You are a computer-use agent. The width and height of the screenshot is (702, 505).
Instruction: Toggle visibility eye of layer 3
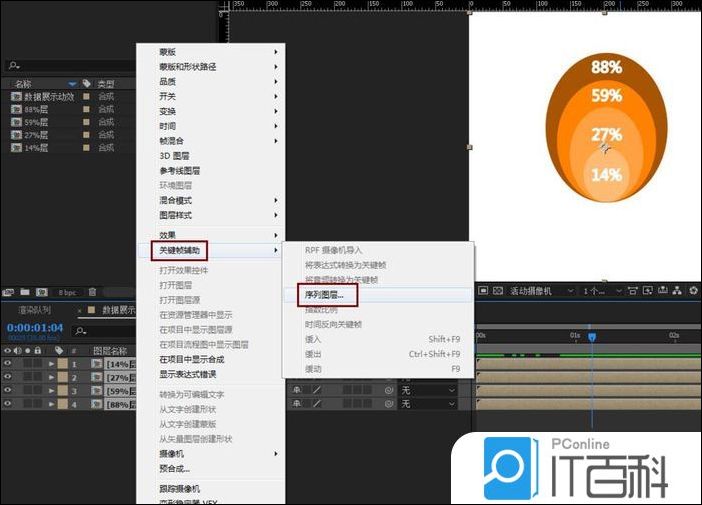(x=7, y=390)
